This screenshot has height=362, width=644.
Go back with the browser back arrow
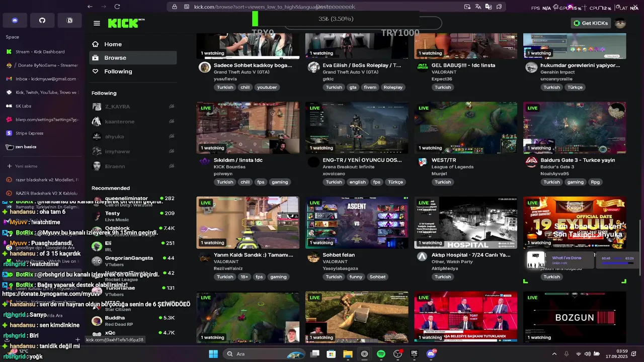click(90, 7)
